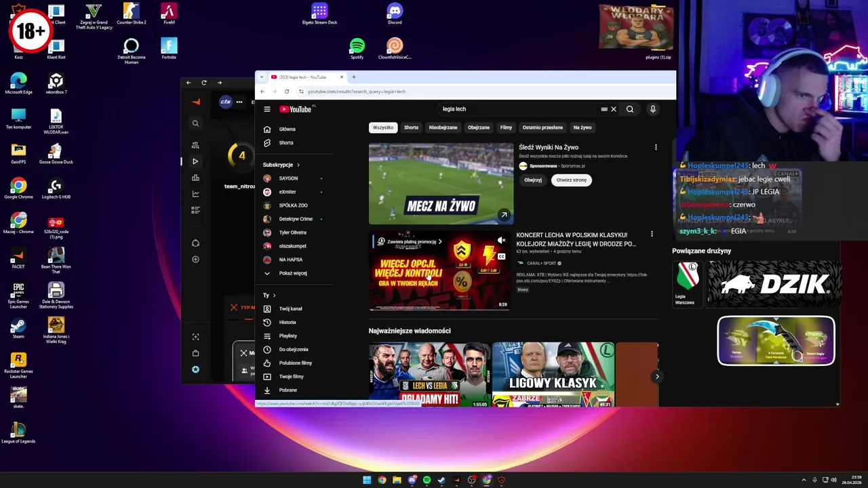Toggle captions CC on the previewing video

(502, 256)
